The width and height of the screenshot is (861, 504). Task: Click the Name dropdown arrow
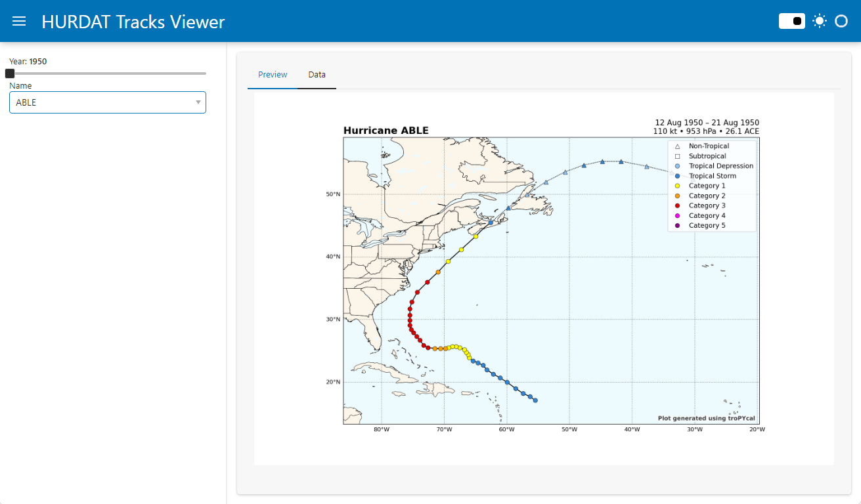coord(198,102)
